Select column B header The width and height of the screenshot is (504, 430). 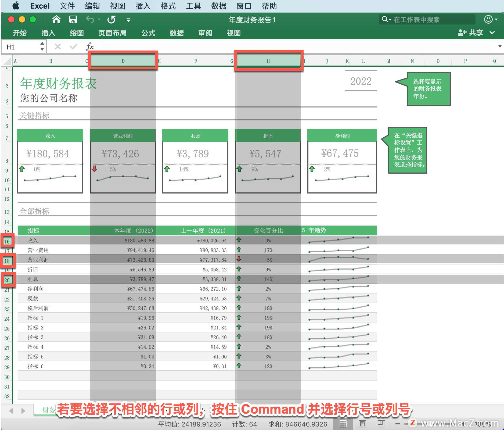[x=51, y=61]
